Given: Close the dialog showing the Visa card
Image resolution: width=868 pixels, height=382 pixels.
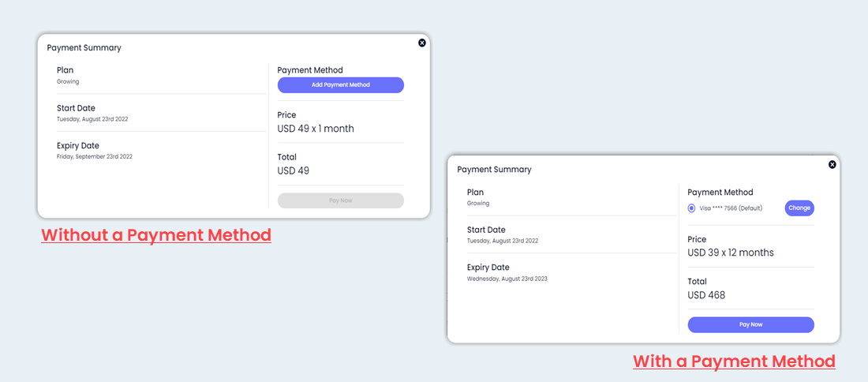Looking at the screenshot, I should tap(832, 164).
